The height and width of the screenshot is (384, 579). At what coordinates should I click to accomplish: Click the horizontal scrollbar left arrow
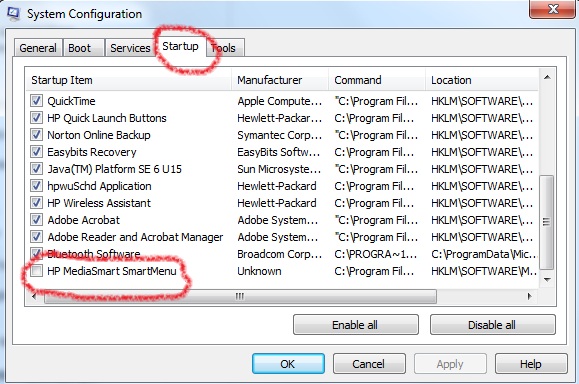click(34, 296)
